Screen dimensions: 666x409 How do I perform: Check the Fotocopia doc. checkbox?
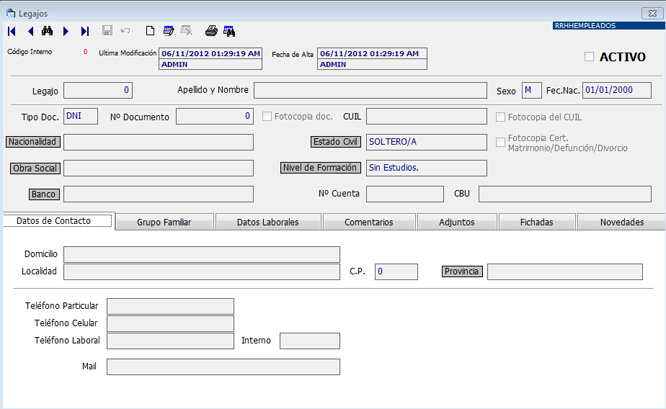[x=267, y=116]
